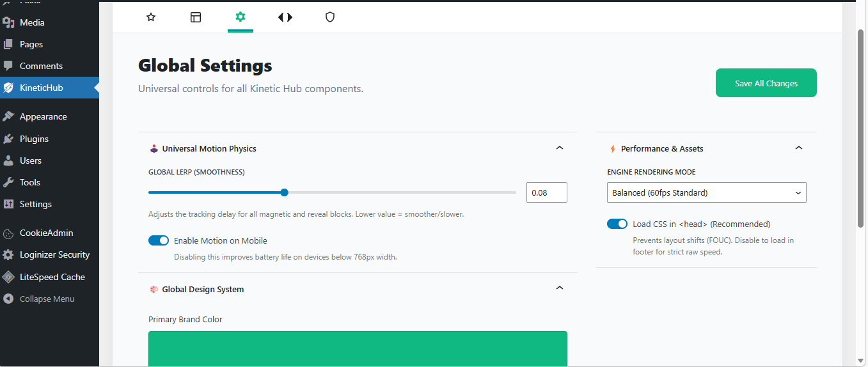Screen dimensions: 868x367
Task: Open the layout grid icon tab
Action: (196, 17)
